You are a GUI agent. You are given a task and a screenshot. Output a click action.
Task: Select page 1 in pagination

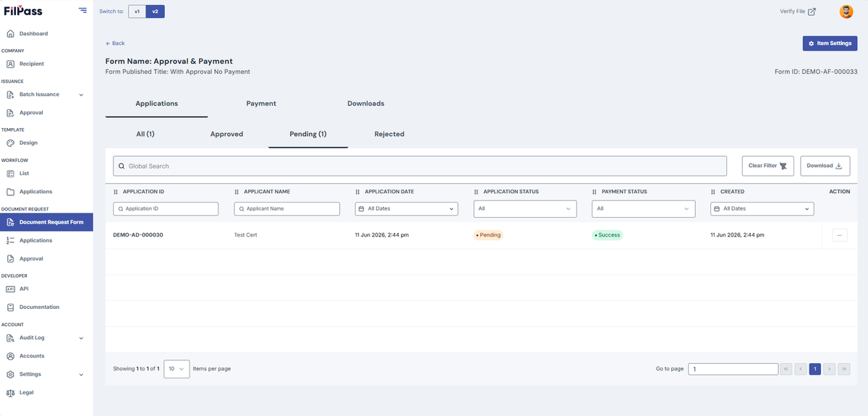[815, 369]
